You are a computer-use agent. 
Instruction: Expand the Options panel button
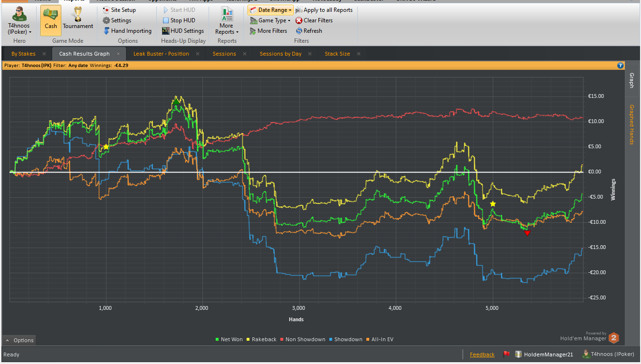tap(19, 340)
